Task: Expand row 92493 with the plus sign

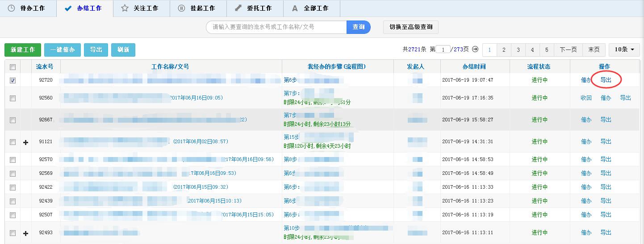Action: pyautogui.click(x=25, y=233)
